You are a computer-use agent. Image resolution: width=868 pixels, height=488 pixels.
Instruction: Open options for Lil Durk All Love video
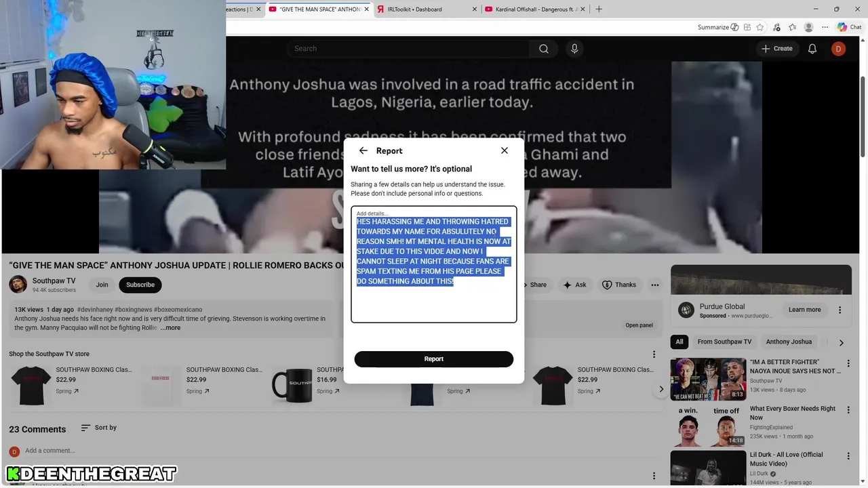click(848, 457)
